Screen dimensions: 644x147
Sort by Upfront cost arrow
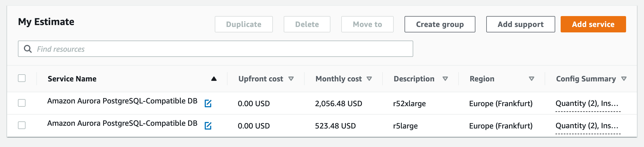291,79
